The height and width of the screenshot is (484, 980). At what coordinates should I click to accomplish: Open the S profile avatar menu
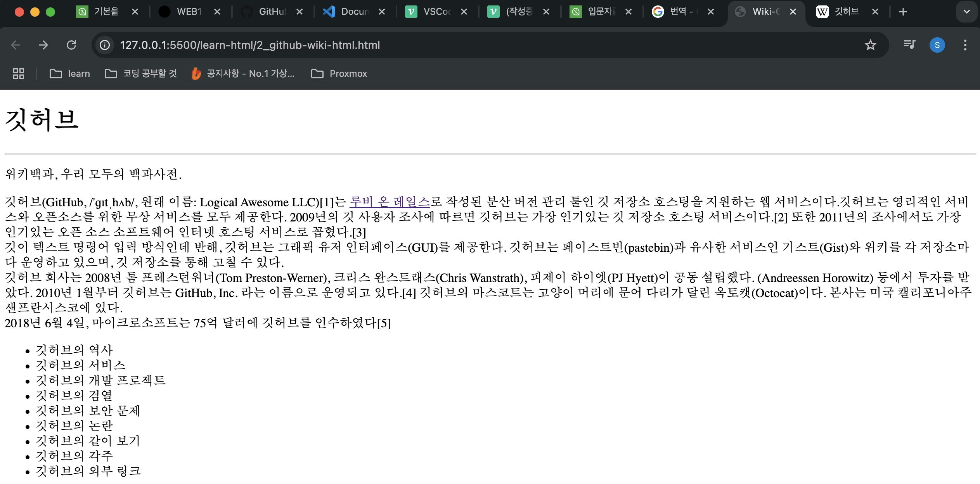click(x=937, y=45)
